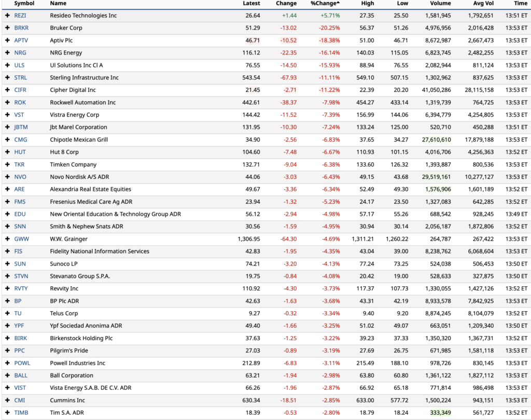The image size is (531, 420).
Task: Sort by the %Change column header
Action: coord(325,4)
